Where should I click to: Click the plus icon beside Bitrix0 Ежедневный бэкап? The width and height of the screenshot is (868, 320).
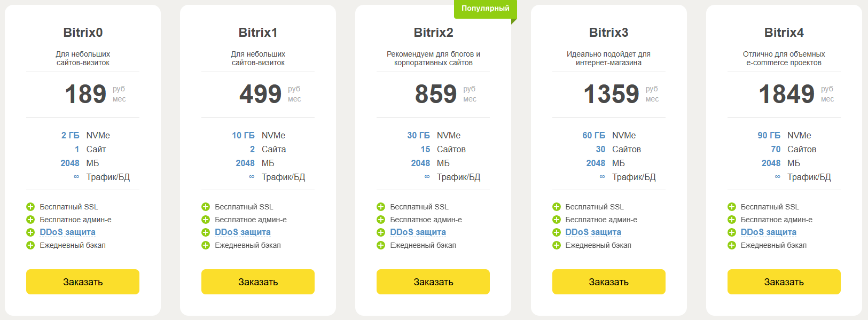tap(30, 245)
